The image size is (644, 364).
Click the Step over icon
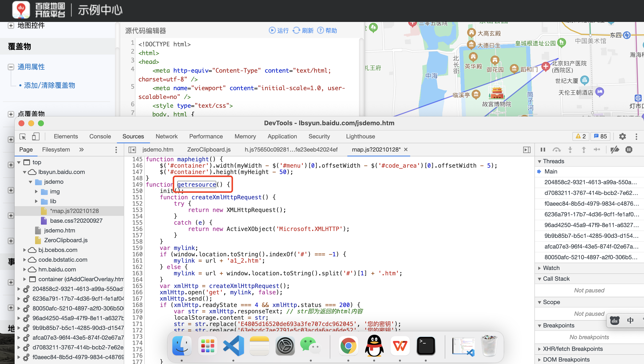pos(557,150)
